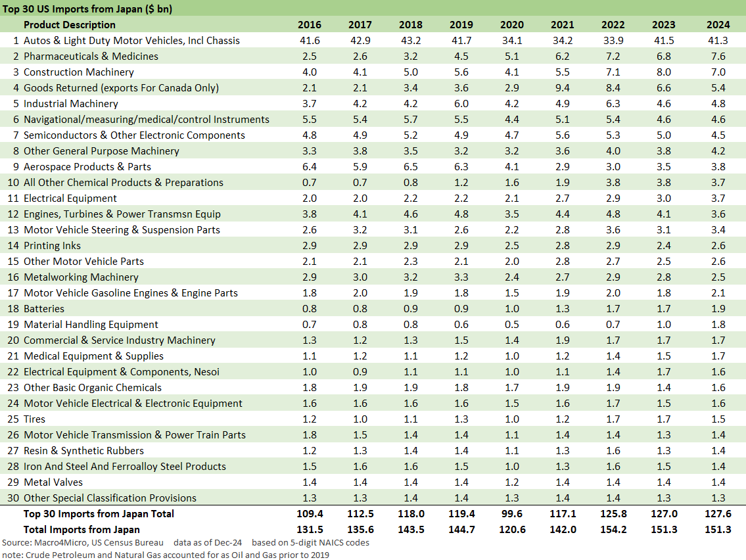Click the title 'Top 30 US Imports from Japan ($ bn)'
The width and height of the screenshot is (746, 560).
coord(87,9)
